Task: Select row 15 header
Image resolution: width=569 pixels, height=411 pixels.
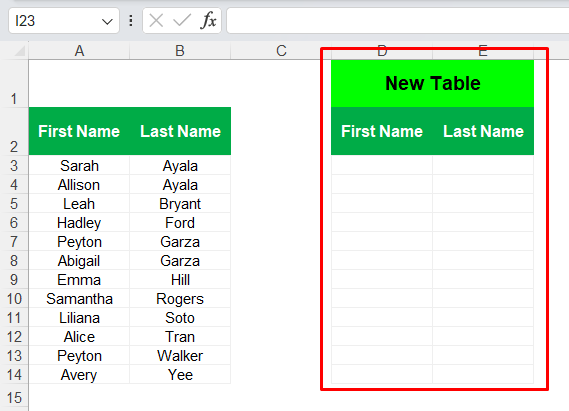Action: pos(14,398)
